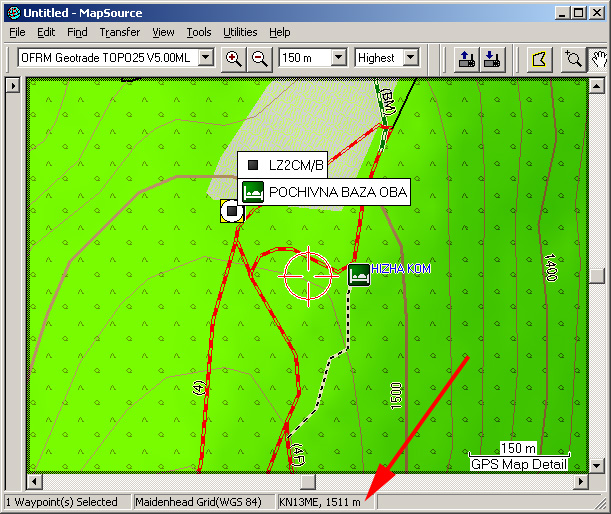This screenshot has height=514, width=611.
Task: Click the (BM) trail label
Action: (388, 102)
